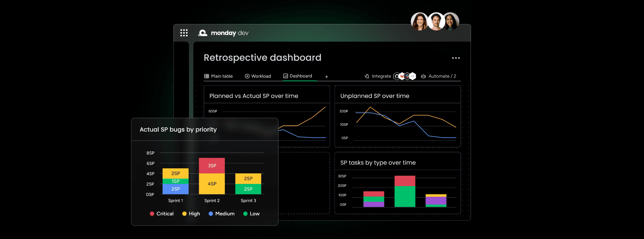Select the Dashboard tab
644x239 pixels.
pyautogui.click(x=298, y=76)
